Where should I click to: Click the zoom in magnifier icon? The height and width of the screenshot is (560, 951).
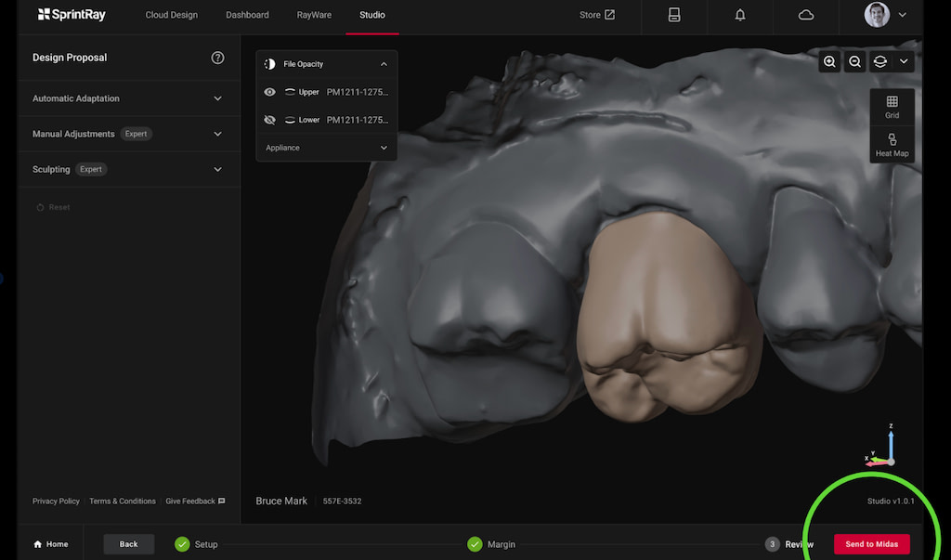(x=829, y=62)
